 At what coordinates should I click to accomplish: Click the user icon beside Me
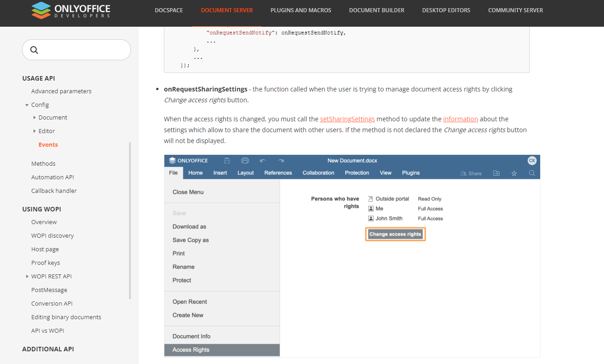[x=370, y=209]
